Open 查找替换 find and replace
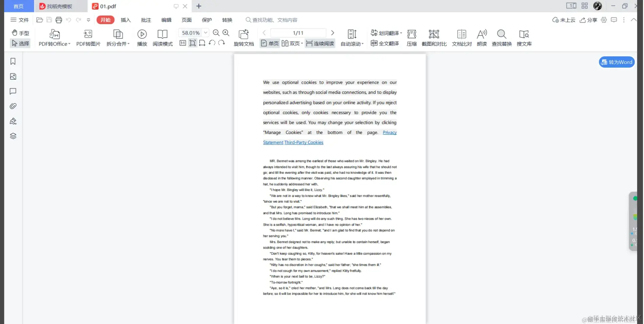The height and width of the screenshot is (324, 644). 502,38
